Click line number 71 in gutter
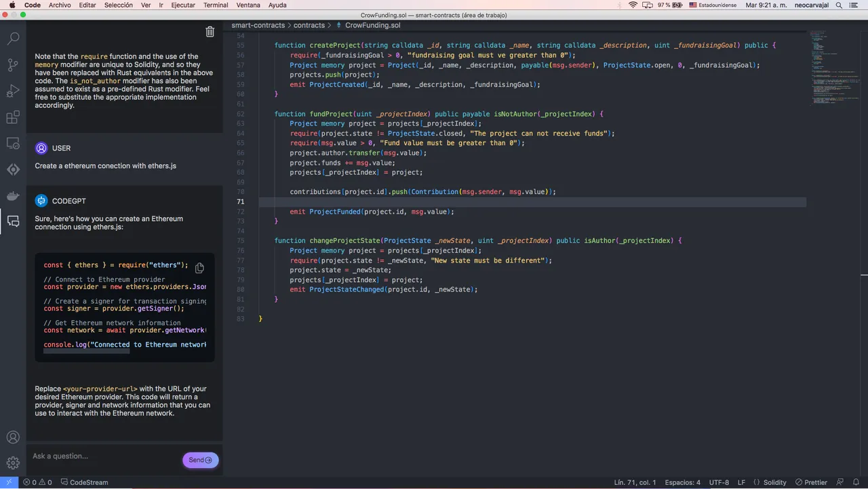Viewport: 868px width, 489px height. point(241,202)
